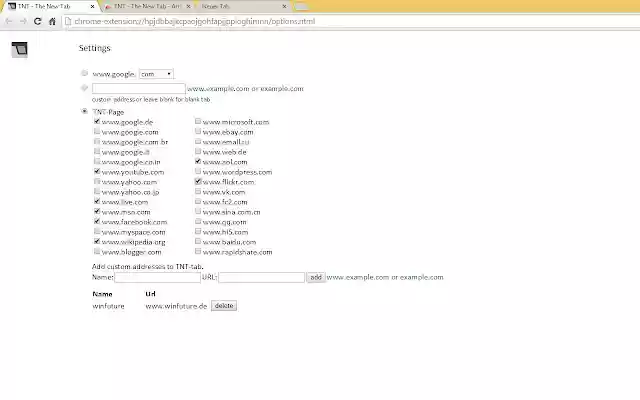This screenshot has width=640, height=400.
Task: Check www.baidu.com checkbox
Action: pyautogui.click(x=198, y=241)
